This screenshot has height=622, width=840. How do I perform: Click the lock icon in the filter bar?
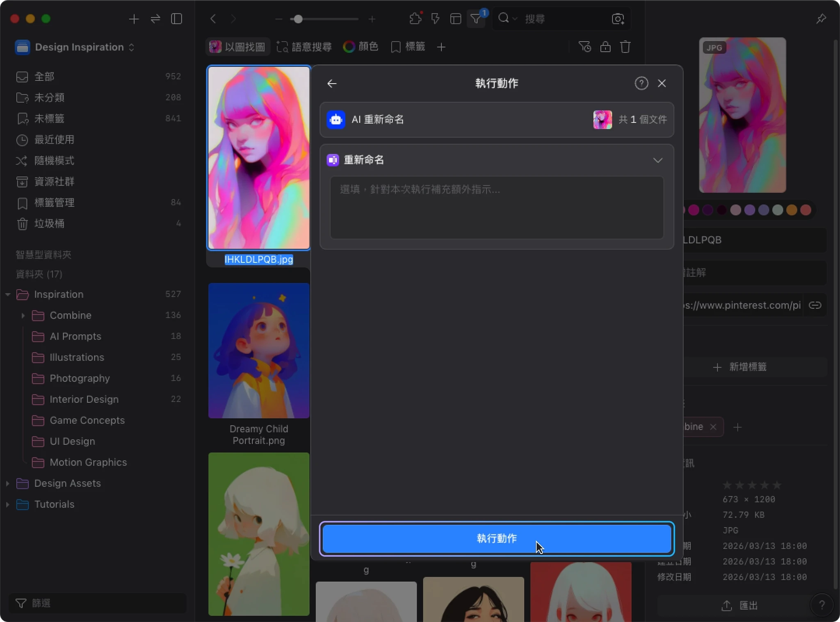(605, 47)
